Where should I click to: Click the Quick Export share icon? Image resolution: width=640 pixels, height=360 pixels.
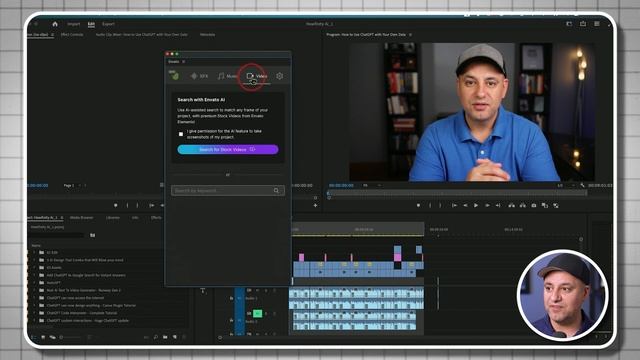coord(583,24)
